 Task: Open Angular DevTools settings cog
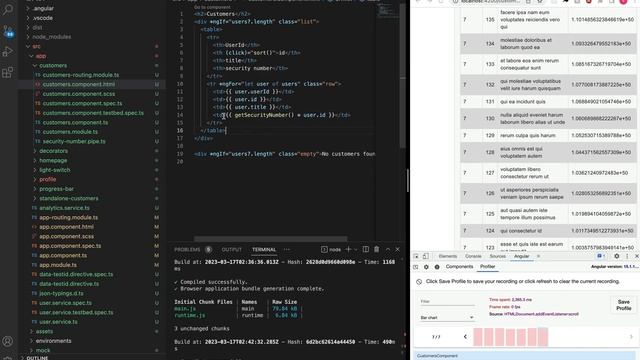coord(426,267)
